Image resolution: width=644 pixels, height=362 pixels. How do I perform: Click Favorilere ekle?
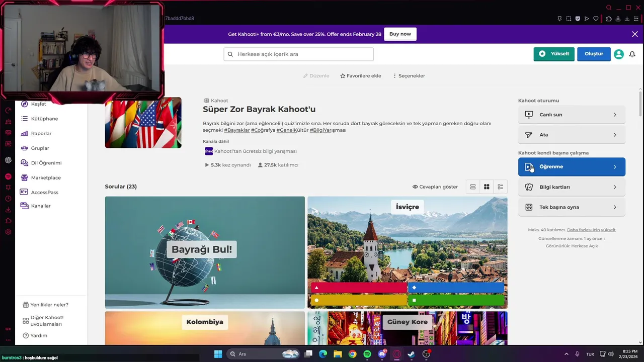tap(361, 76)
